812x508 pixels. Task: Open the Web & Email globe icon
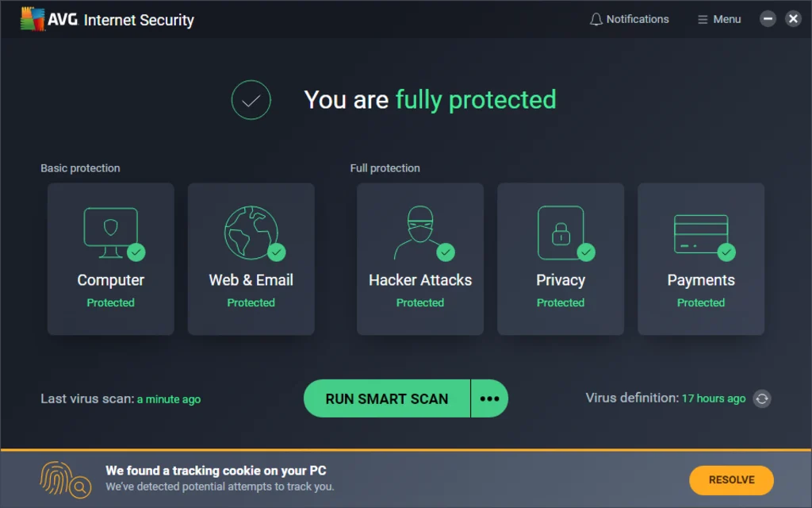pyautogui.click(x=251, y=230)
